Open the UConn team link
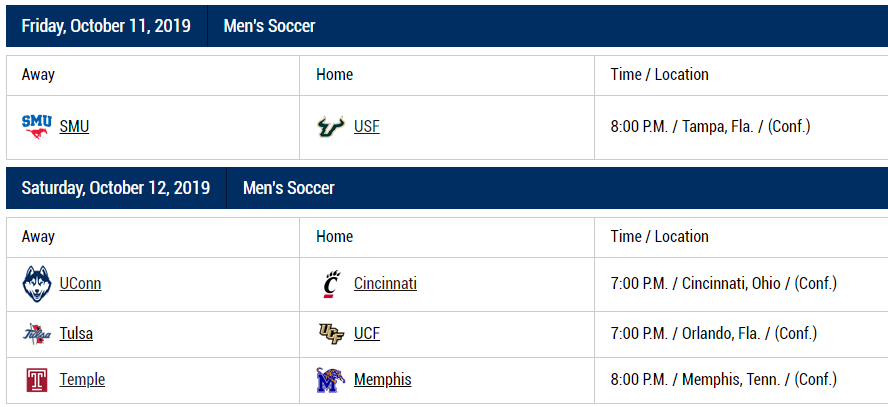This screenshot has width=888, height=407. pos(80,283)
